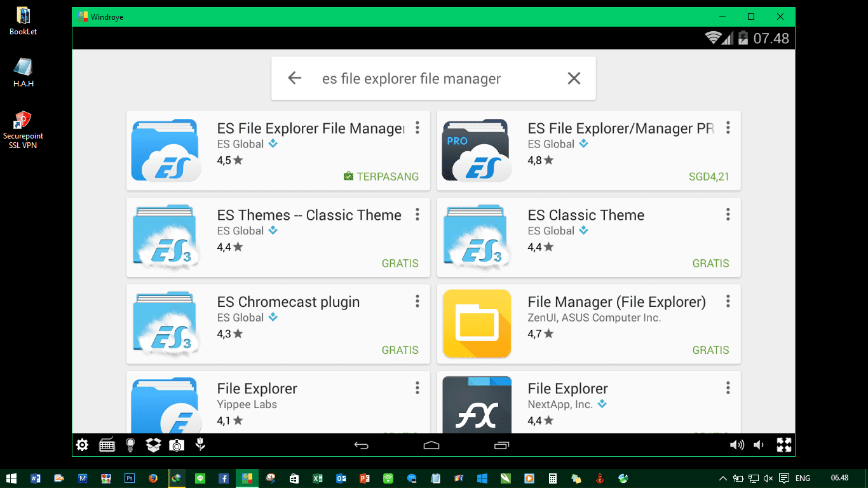
Task: Click GRATIS on ES Classic Theme card
Action: (x=711, y=263)
